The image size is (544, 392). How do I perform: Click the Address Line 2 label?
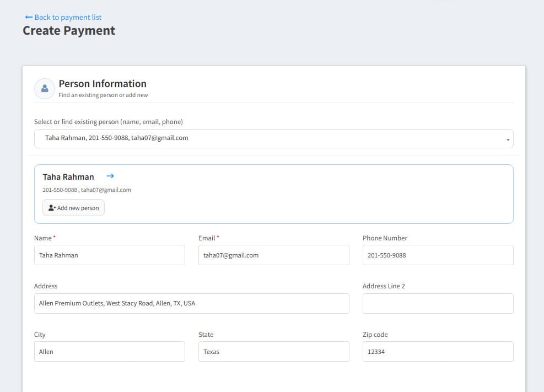(x=384, y=286)
